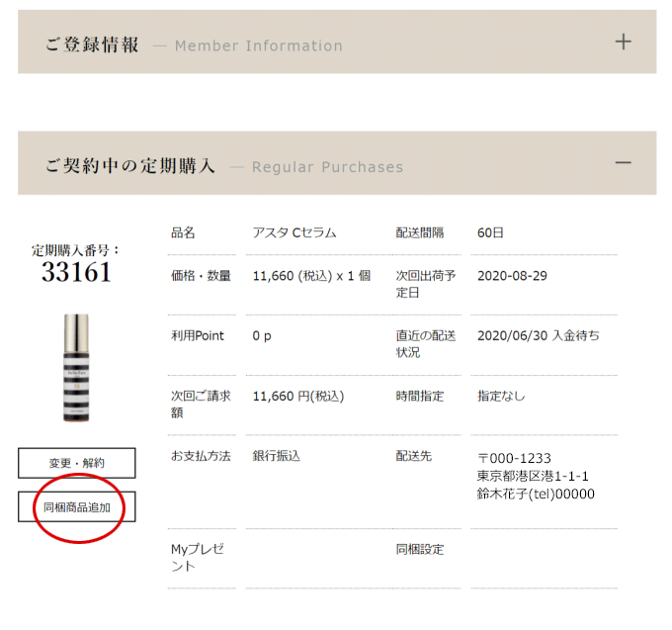This screenshot has height=630, width=672.
Task: Click the ご登録情報 section heading
Action: (92, 45)
